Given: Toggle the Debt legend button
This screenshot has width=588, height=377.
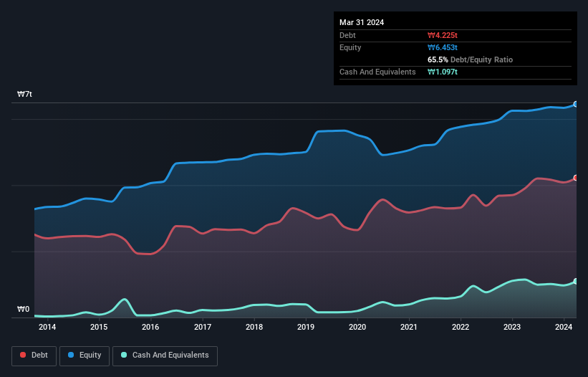Looking at the screenshot, I should (34, 355).
